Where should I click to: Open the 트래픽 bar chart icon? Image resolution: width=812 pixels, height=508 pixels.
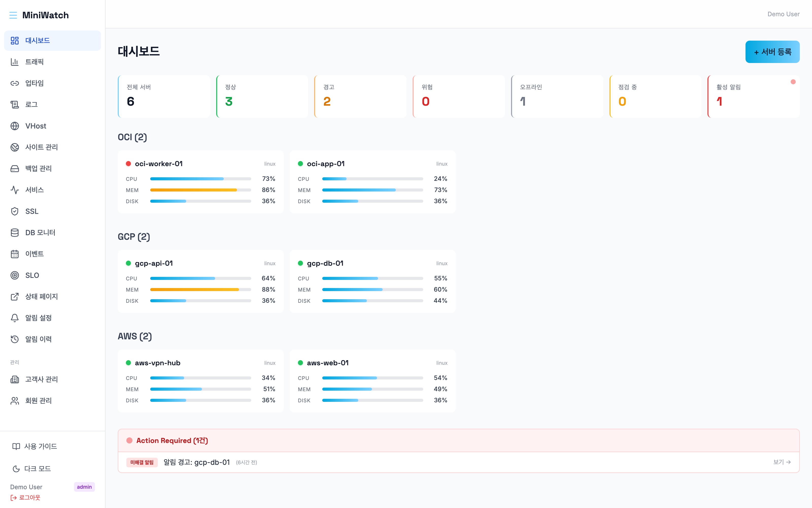pyautogui.click(x=15, y=62)
